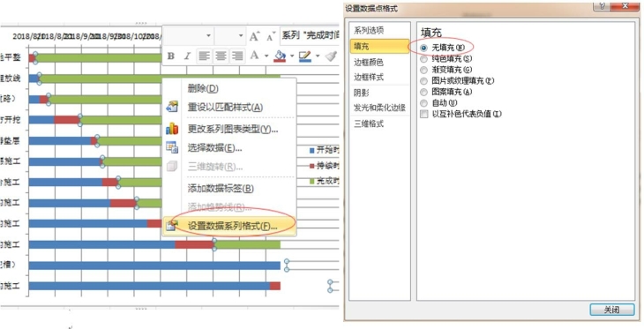This screenshot has height=329, width=644.
Task: Expand the shape fill color dropdown arrow
Action: (x=292, y=56)
